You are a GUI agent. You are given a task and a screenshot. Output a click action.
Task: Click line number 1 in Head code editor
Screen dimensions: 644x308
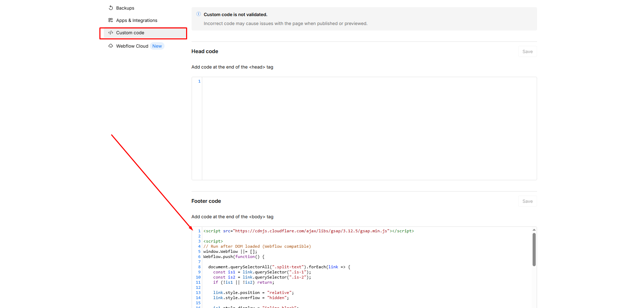[x=199, y=81]
